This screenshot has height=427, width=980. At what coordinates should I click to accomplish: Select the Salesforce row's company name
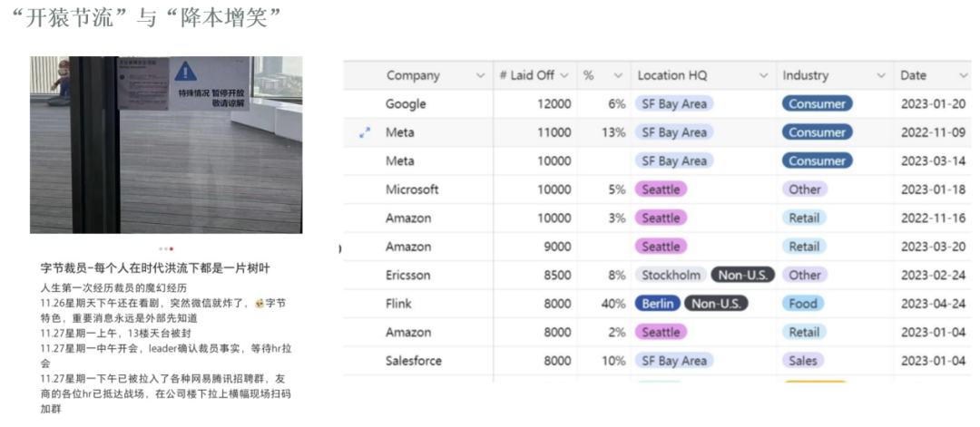(414, 361)
